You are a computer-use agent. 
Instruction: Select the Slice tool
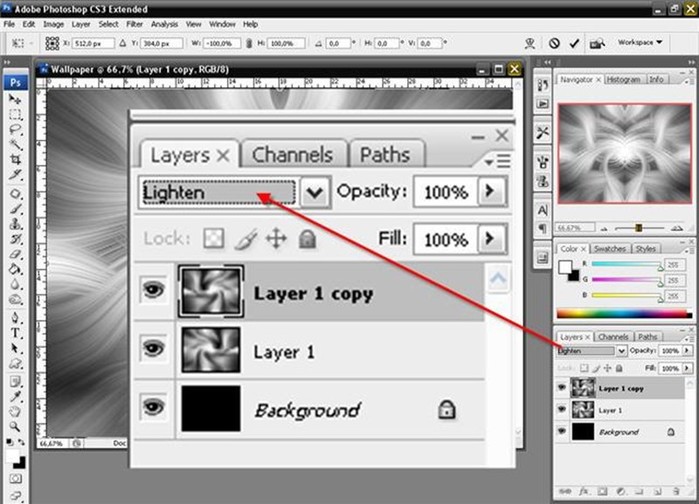tap(15, 174)
